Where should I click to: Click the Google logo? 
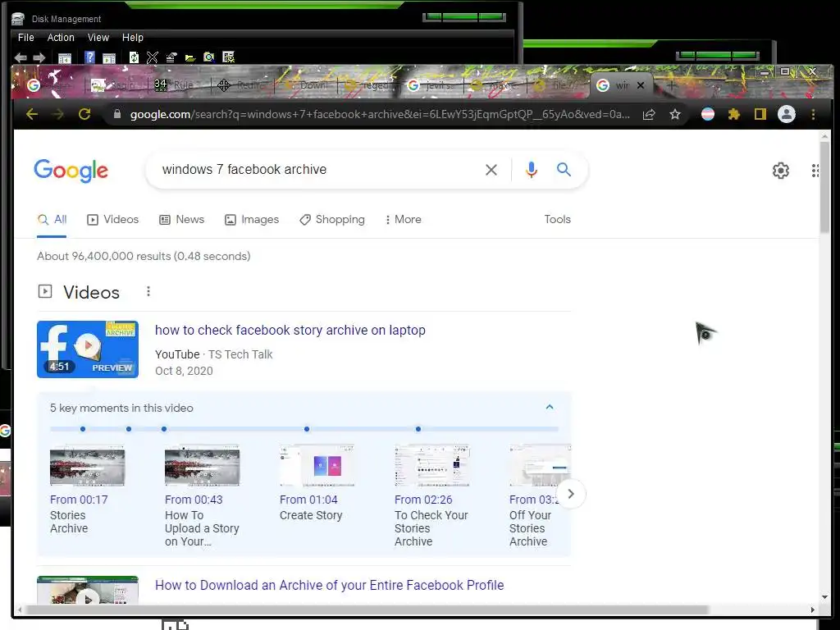71,171
